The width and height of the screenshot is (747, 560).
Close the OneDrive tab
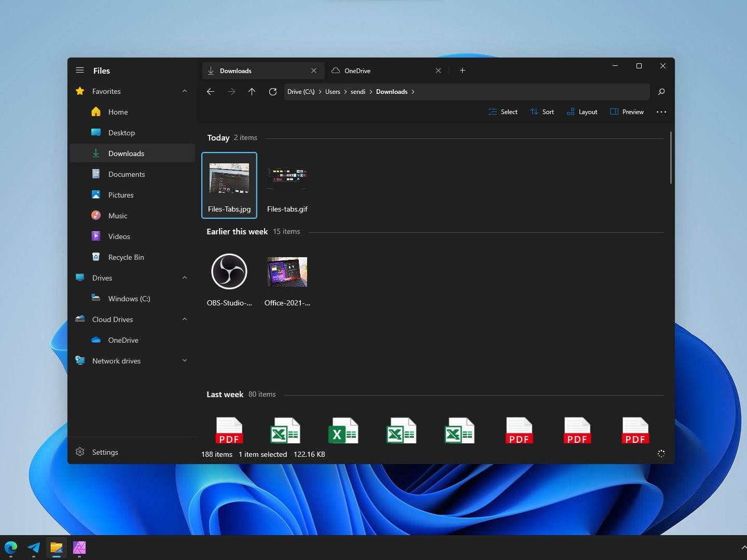pyautogui.click(x=438, y=71)
